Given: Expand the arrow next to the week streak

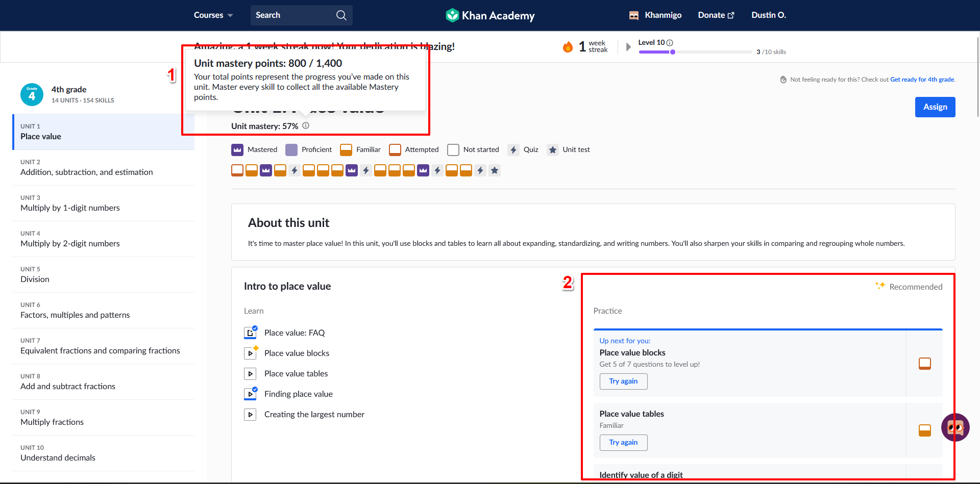Looking at the screenshot, I should [628, 46].
